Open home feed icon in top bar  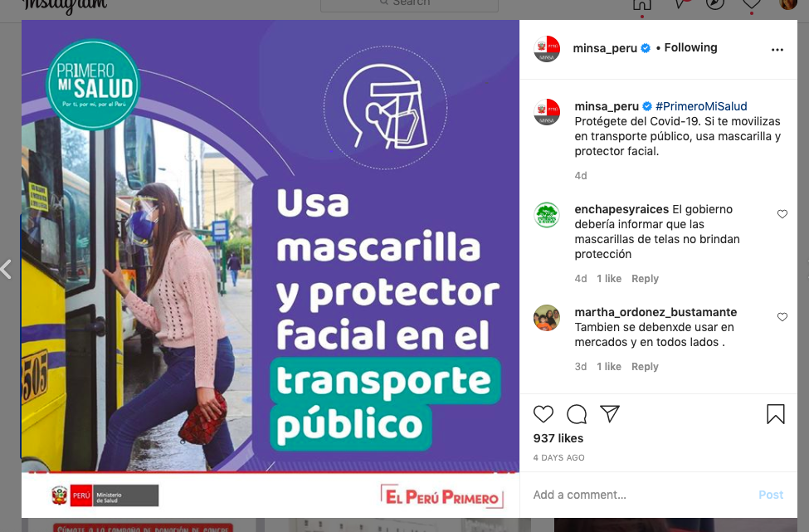[642, 5]
